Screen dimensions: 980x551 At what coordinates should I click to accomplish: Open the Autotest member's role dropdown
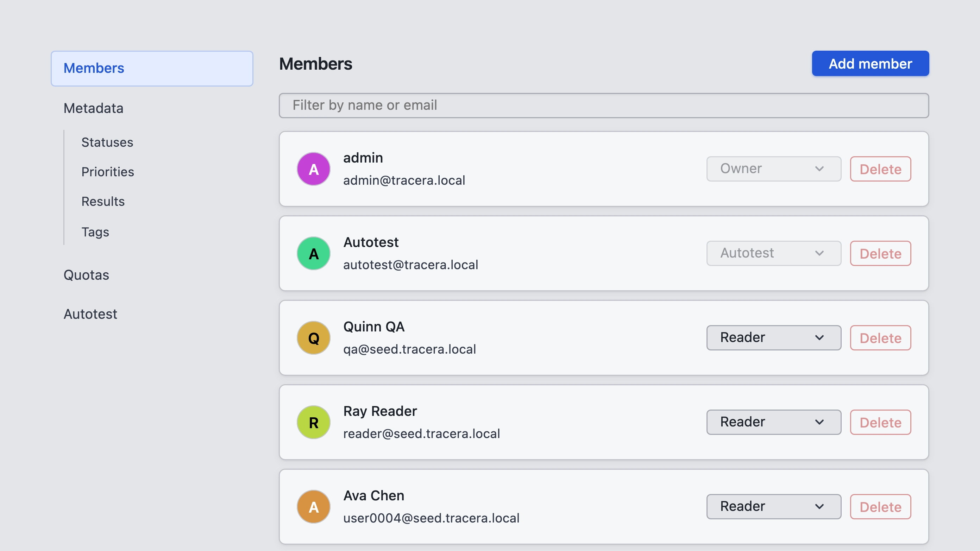click(773, 253)
